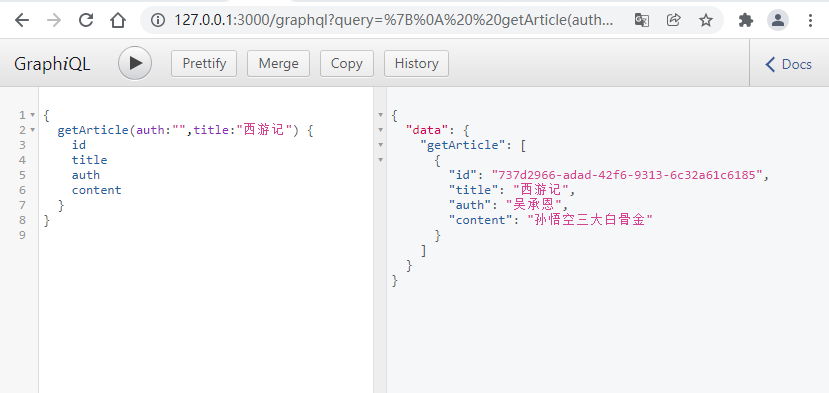Viewport: 829px width, 393px height.
Task: Click the auth argument in the query
Action: tap(151, 130)
